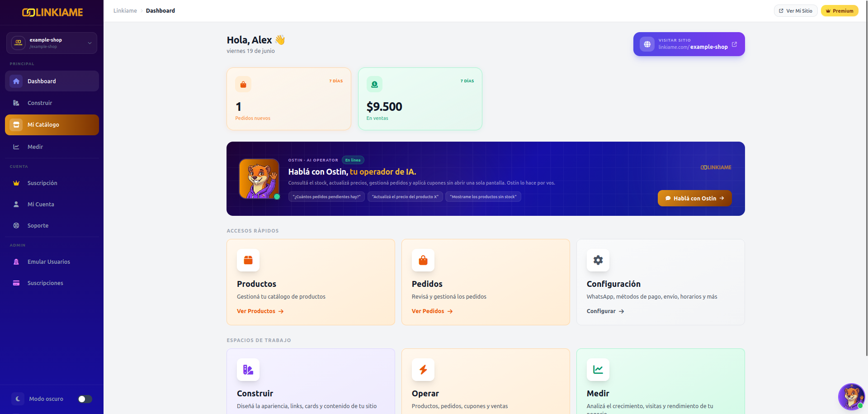Click the Linkiame breadcrumb link

(x=125, y=11)
